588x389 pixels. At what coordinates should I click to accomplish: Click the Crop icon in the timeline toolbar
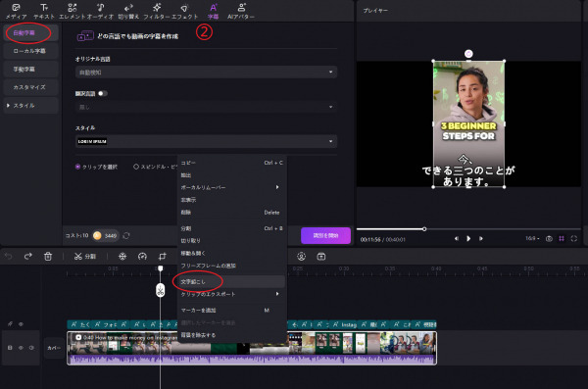pyautogui.click(x=162, y=257)
